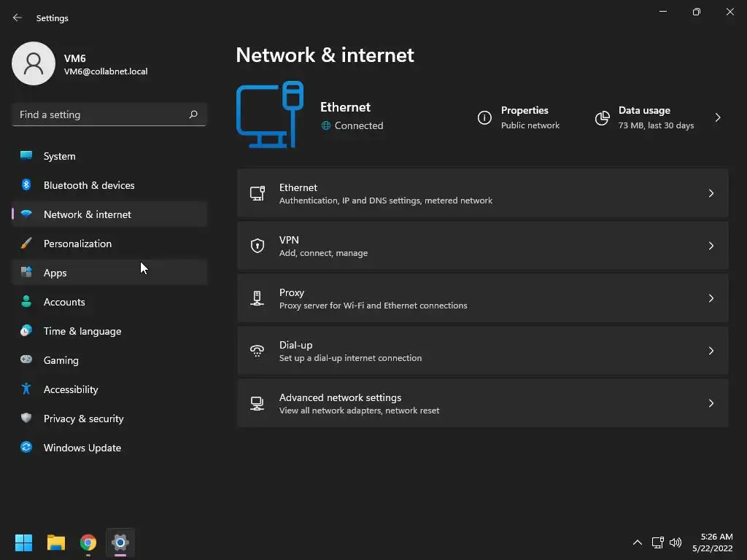Click the Find a setting search box
This screenshot has height=560, width=747.
(101, 114)
